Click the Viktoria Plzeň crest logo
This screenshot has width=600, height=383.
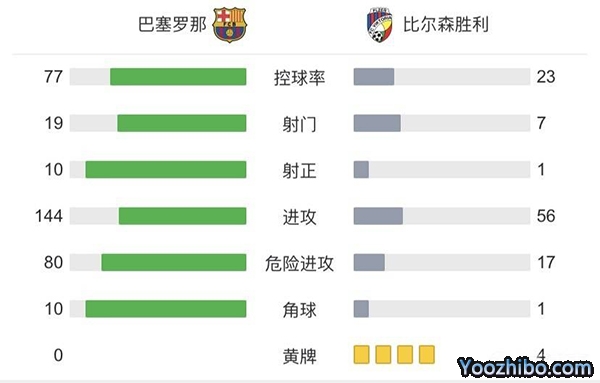380,24
